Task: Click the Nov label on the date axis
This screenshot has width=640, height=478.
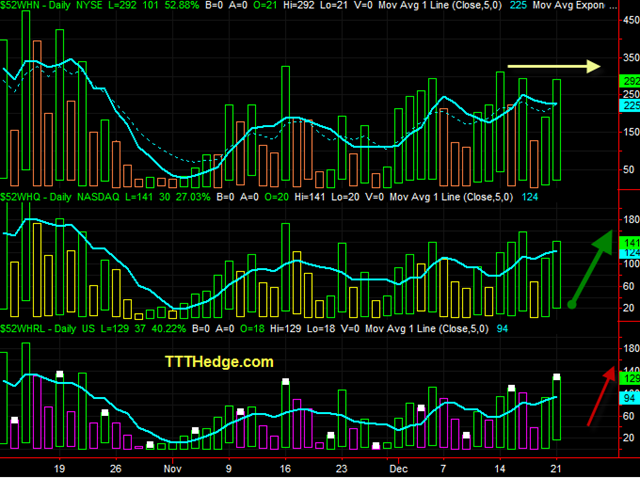Action: [172, 469]
